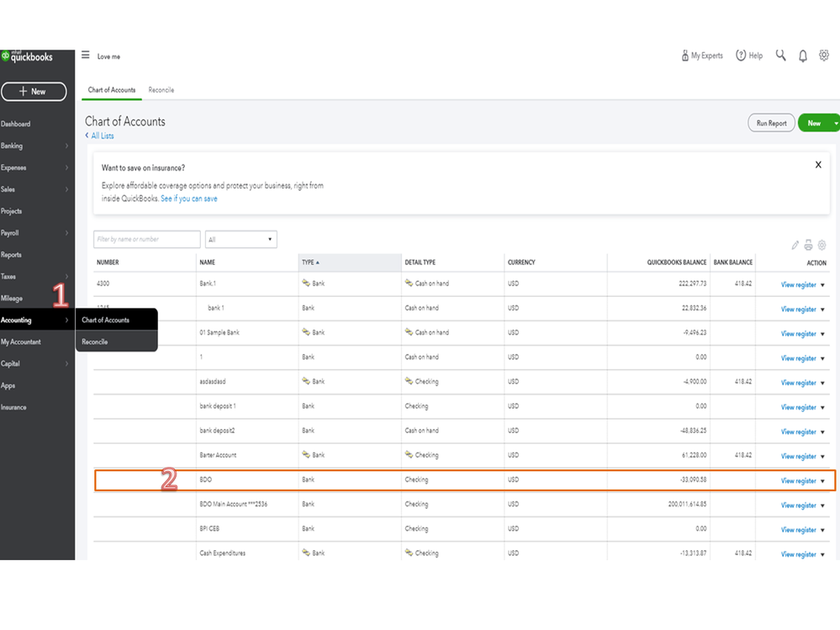Open the settings gear in top bar
The image size is (840, 630).
point(824,56)
